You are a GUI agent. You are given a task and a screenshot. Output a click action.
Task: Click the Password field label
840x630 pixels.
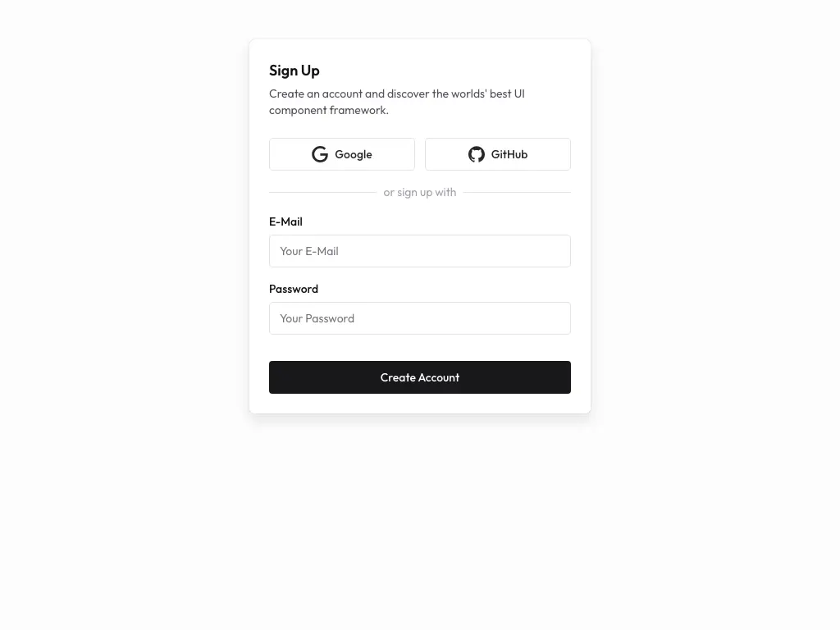[294, 289]
